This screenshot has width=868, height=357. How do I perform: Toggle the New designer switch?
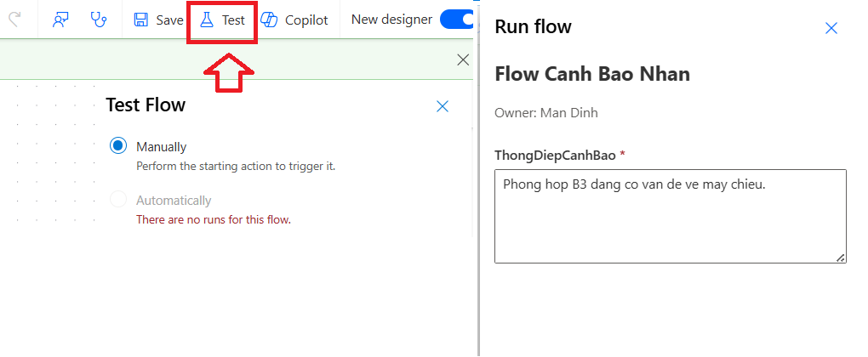coord(458,20)
